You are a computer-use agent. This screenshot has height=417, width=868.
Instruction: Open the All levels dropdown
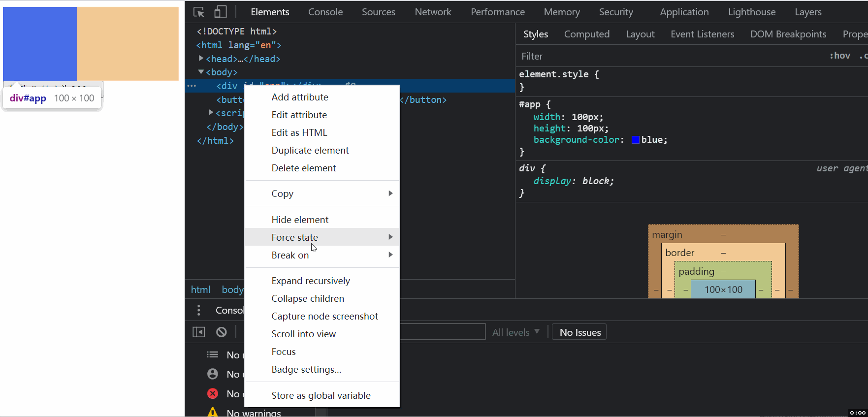point(516,332)
